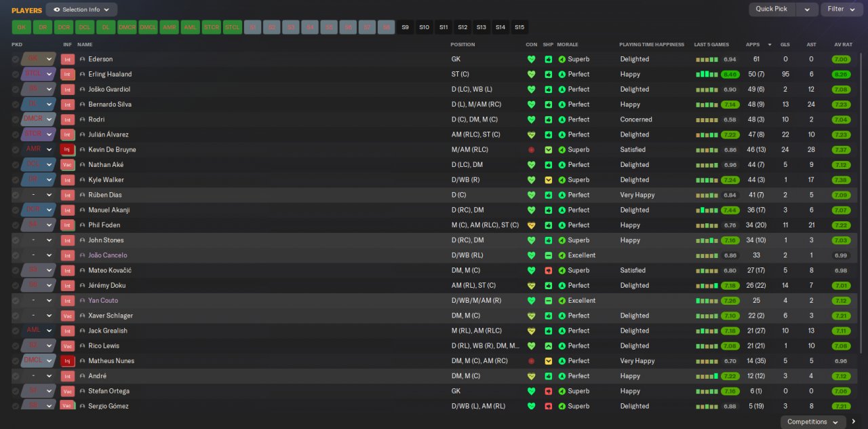Click the Concerned playing time cell for Rodri

click(636, 119)
